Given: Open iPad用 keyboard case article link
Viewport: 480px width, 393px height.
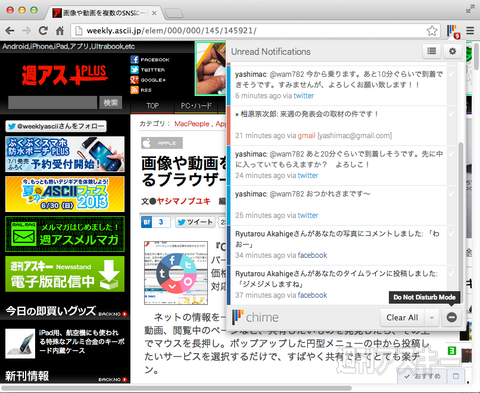Looking at the screenshot, I should pos(82,342).
